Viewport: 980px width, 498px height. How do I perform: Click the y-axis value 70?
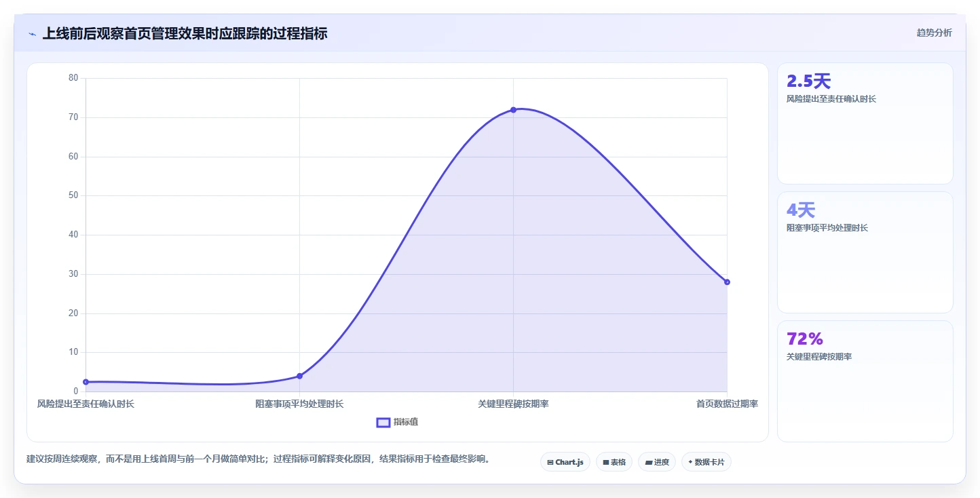74,117
